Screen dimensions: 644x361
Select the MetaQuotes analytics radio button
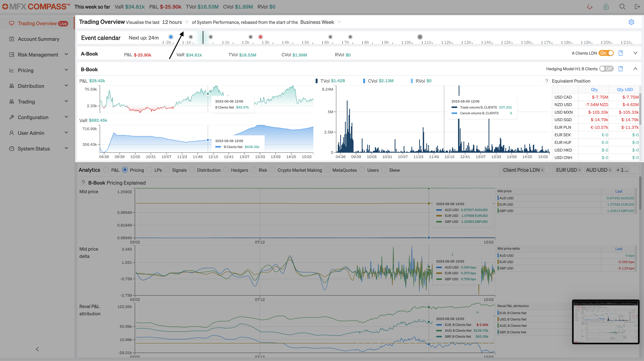tap(327, 170)
